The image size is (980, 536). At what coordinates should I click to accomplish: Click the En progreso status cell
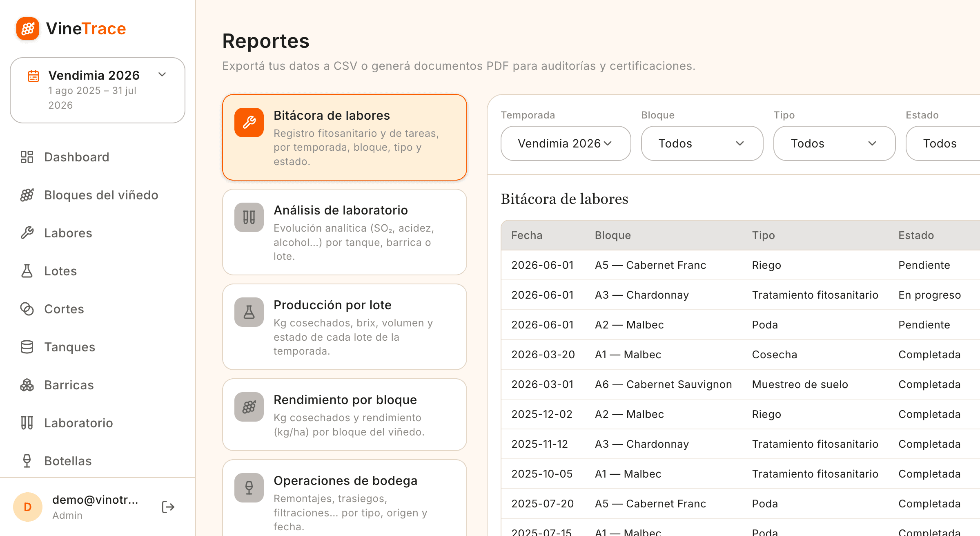[929, 295]
